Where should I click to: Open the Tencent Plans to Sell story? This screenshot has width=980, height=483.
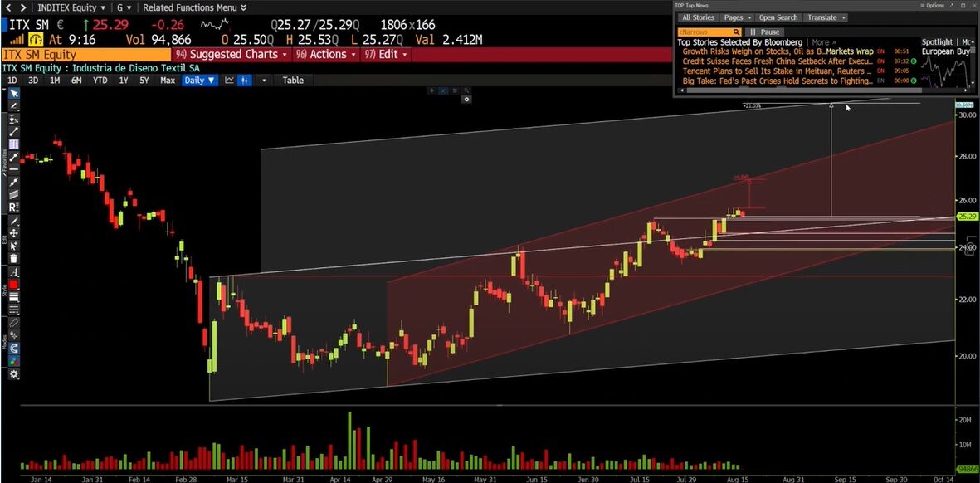click(x=778, y=71)
